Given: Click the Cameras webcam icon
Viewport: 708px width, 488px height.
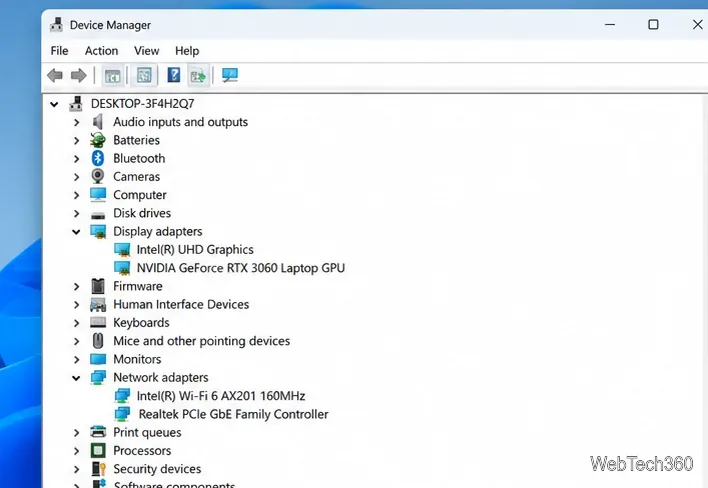Looking at the screenshot, I should pyautogui.click(x=98, y=176).
